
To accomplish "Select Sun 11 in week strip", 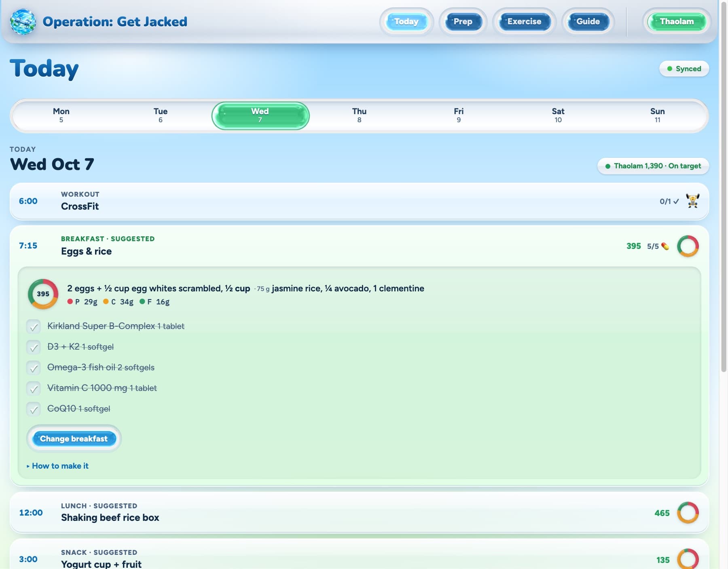I will click(x=658, y=115).
